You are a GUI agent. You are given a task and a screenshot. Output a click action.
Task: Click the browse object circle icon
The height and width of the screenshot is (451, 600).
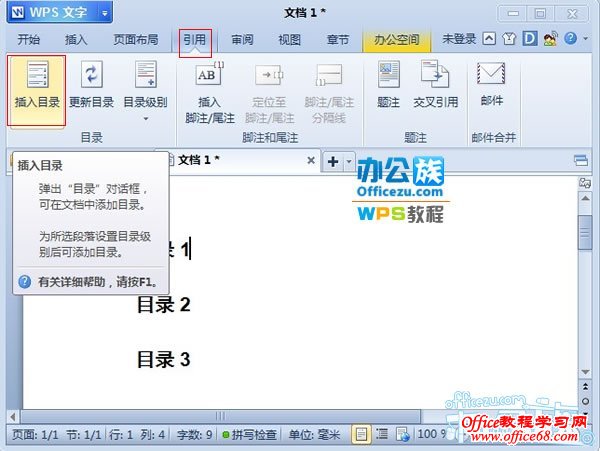pos(585,401)
